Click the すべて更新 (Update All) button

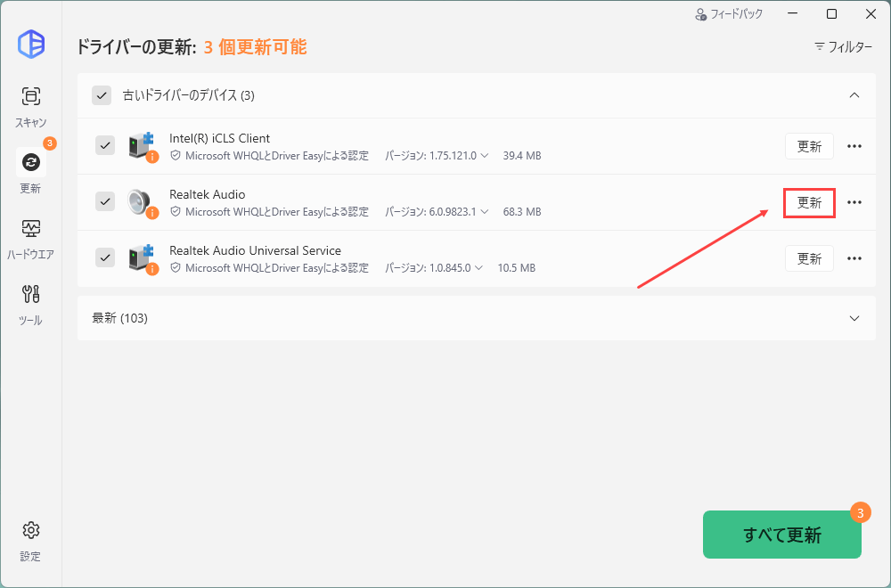click(x=782, y=535)
